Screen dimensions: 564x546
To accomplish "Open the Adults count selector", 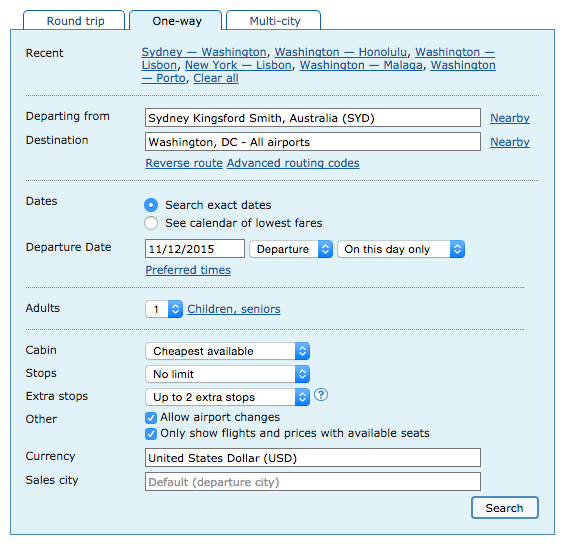I will point(164,309).
